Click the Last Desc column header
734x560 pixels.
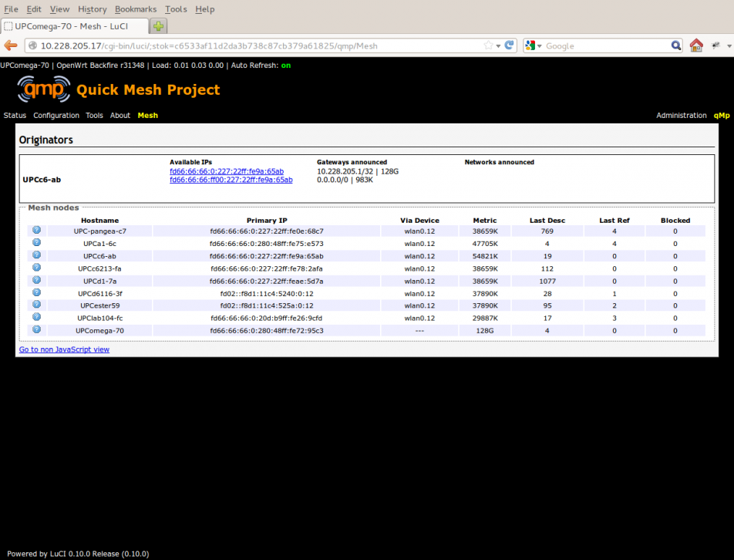coord(547,221)
